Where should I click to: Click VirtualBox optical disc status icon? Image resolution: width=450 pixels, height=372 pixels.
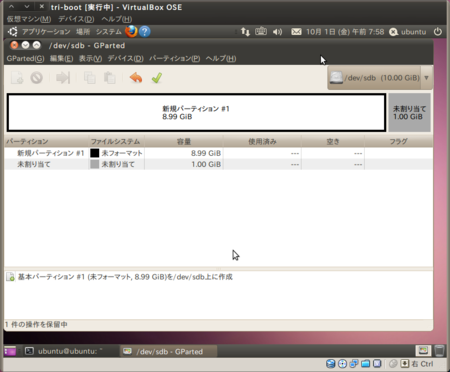(x=342, y=364)
